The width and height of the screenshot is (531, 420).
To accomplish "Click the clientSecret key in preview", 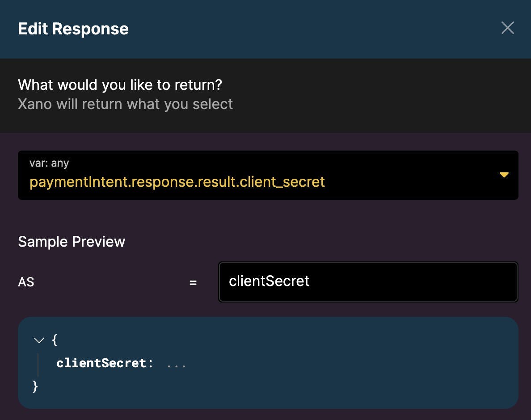I will tap(101, 363).
